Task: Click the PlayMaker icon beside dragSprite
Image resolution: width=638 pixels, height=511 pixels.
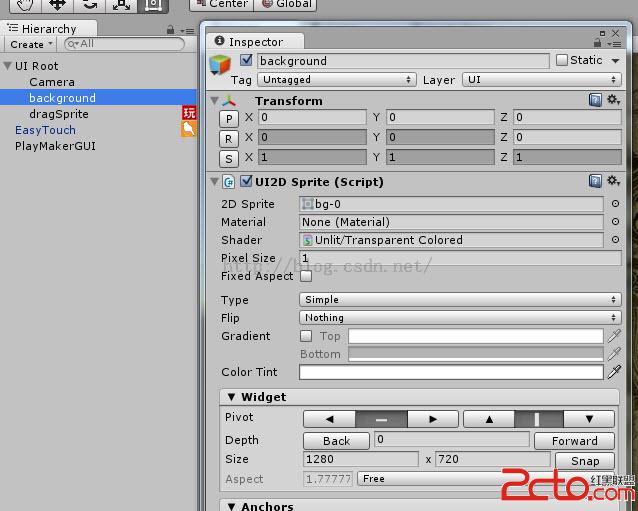Action: pos(189,113)
